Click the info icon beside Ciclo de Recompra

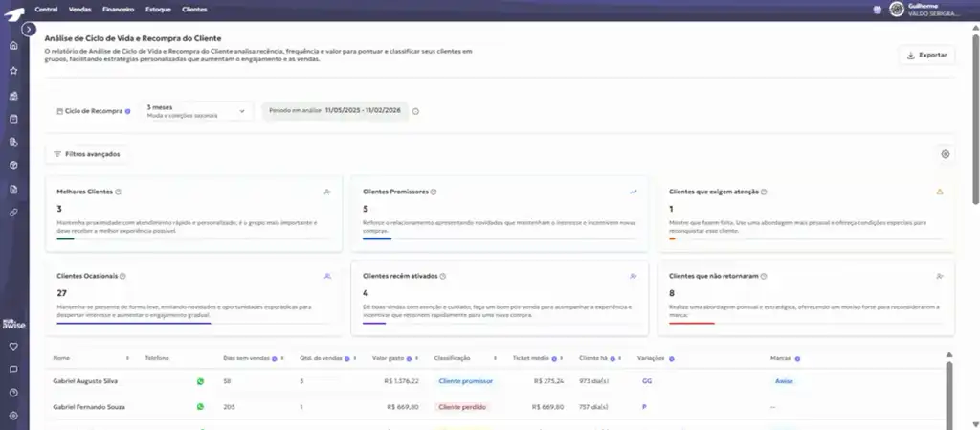tap(127, 111)
